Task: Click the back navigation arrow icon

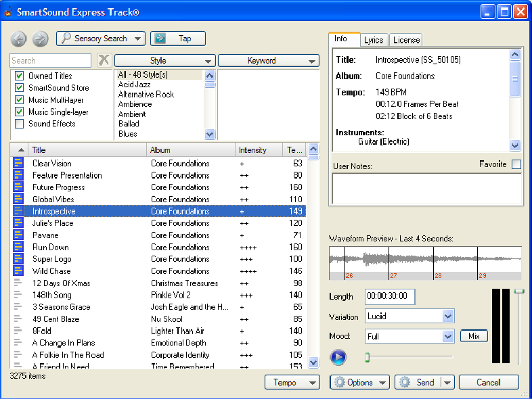Action: point(19,39)
